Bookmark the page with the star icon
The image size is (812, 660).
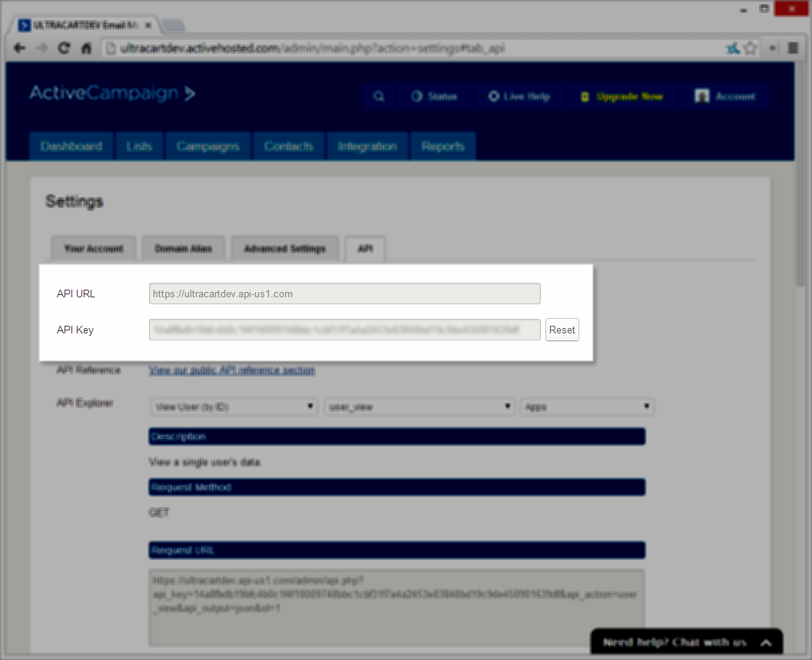click(x=750, y=48)
